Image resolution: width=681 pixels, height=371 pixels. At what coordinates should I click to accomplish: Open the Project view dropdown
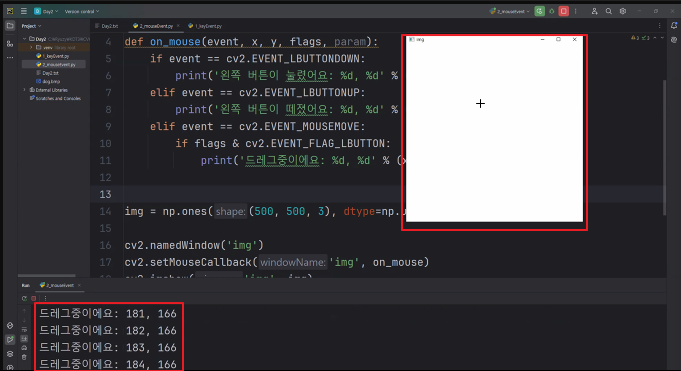[32, 26]
